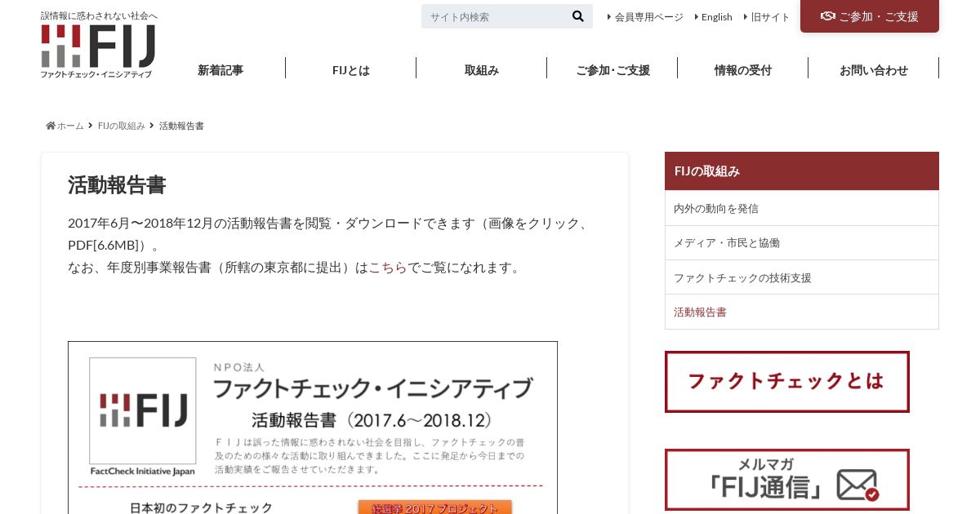Image resolution: width=980 pixels, height=514 pixels.
Task: Focus the サイト内検索 search field
Action: [x=495, y=16]
